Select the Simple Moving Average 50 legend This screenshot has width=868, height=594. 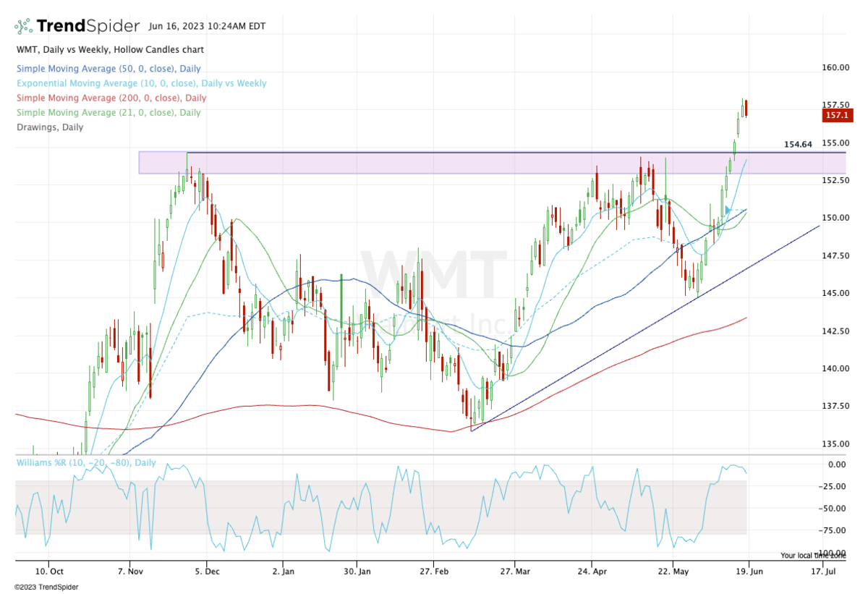(x=108, y=69)
